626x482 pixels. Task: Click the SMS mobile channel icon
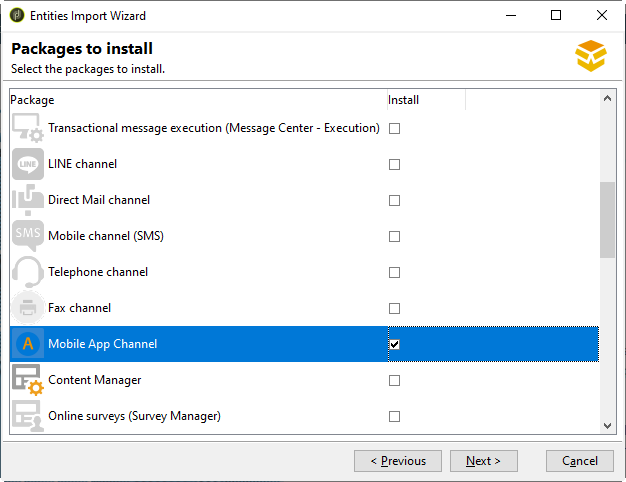tap(27, 236)
